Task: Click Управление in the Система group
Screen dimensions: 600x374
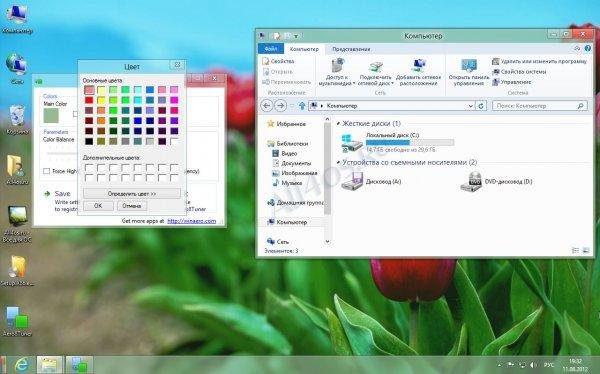Action: 511,82
